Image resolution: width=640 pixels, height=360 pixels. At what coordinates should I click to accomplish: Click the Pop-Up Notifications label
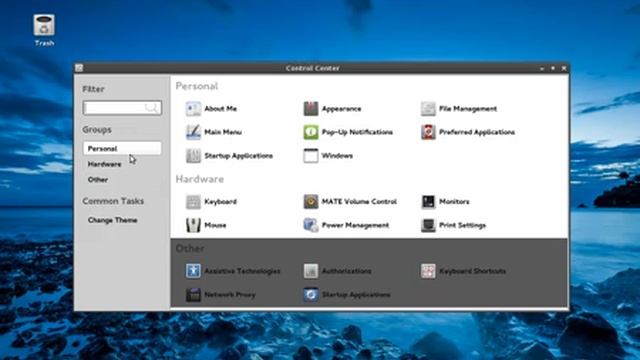pyautogui.click(x=357, y=132)
